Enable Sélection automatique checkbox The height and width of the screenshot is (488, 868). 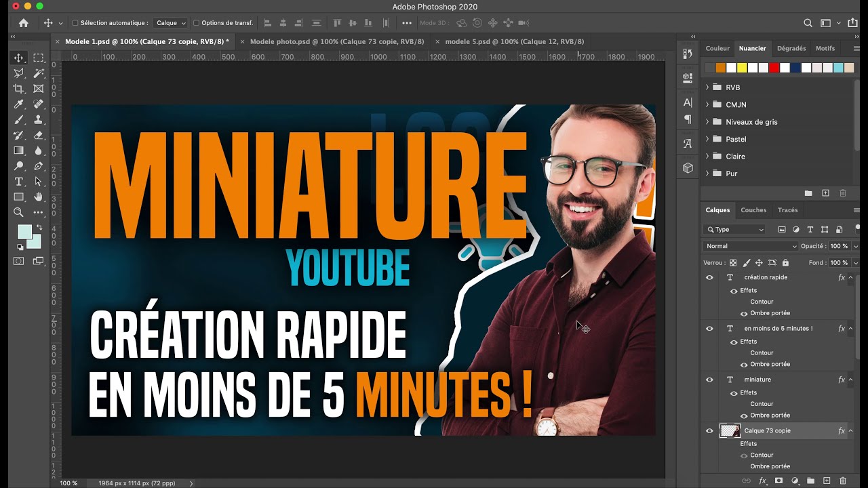75,23
